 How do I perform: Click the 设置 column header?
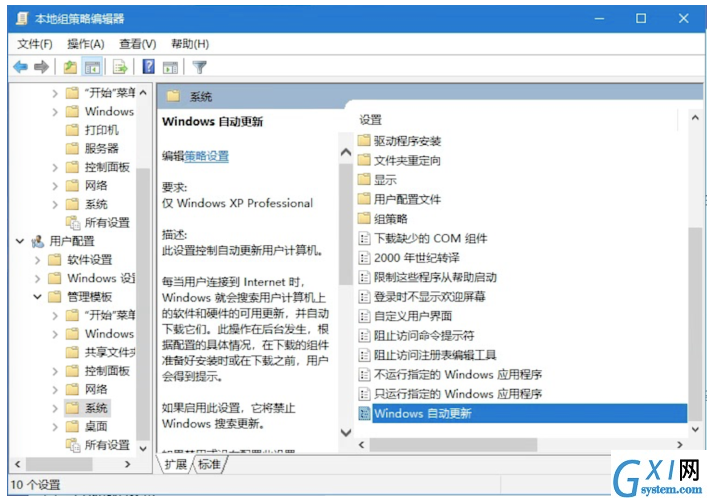pyautogui.click(x=371, y=120)
